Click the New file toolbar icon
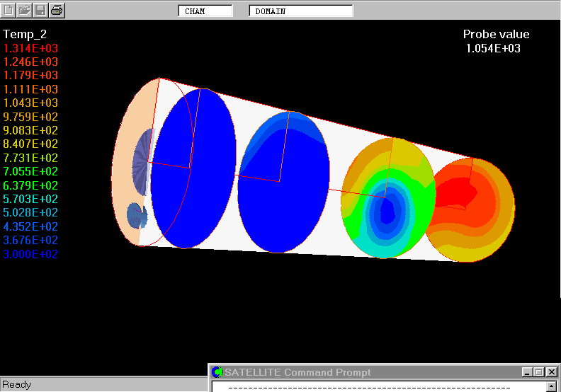The image size is (561, 392). (9, 10)
